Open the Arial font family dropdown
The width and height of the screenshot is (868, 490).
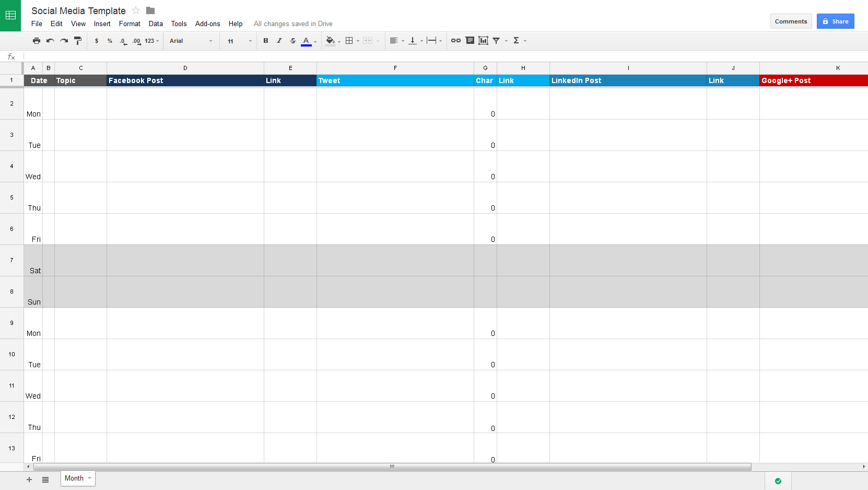(191, 41)
